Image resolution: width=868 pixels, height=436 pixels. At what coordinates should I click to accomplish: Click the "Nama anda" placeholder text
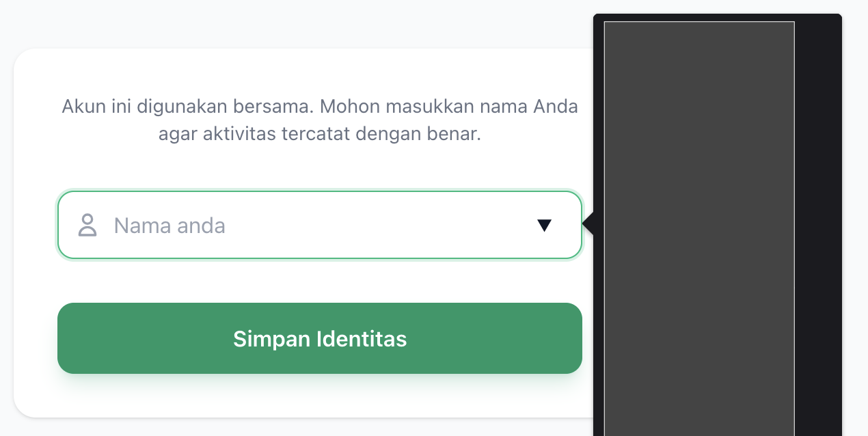[x=169, y=226]
